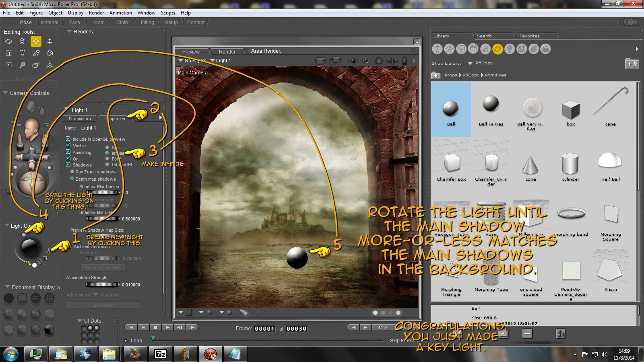Collapse the Renders panel
The height and width of the screenshot is (362, 644).
pyautogui.click(x=69, y=31)
